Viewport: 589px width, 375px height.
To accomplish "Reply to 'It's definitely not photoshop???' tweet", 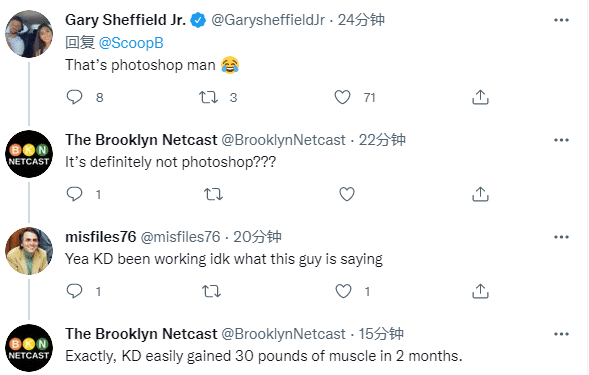I will pos(74,194).
